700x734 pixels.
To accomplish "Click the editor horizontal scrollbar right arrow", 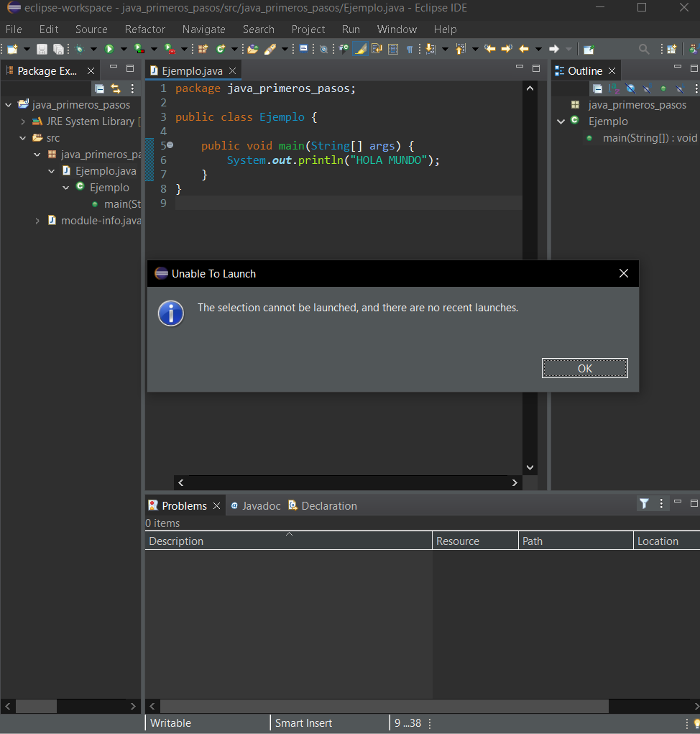I will point(515,482).
